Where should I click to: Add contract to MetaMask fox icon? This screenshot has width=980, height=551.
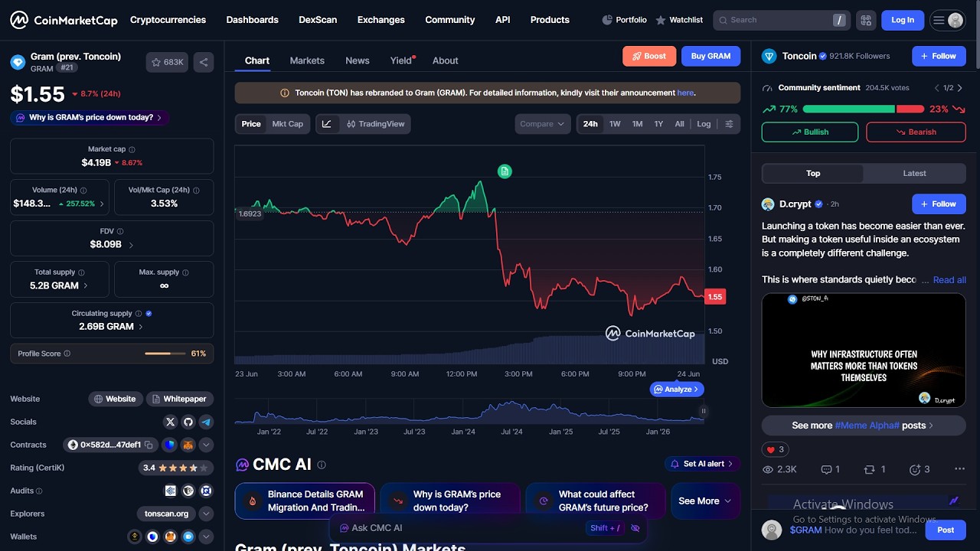click(x=188, y=445)
